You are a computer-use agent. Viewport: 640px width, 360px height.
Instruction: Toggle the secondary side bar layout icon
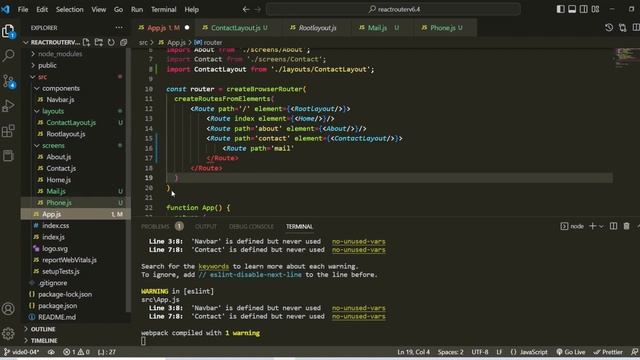point(584,9)
